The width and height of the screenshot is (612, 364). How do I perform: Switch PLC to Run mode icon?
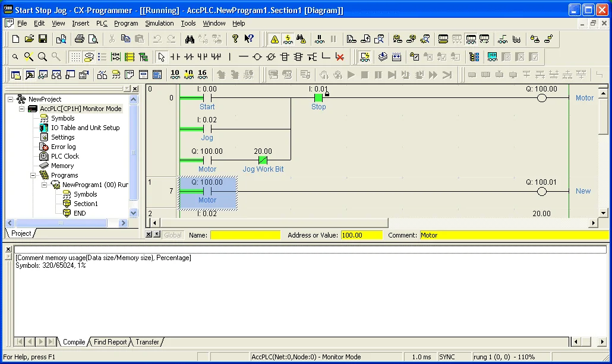click(484, 39)
